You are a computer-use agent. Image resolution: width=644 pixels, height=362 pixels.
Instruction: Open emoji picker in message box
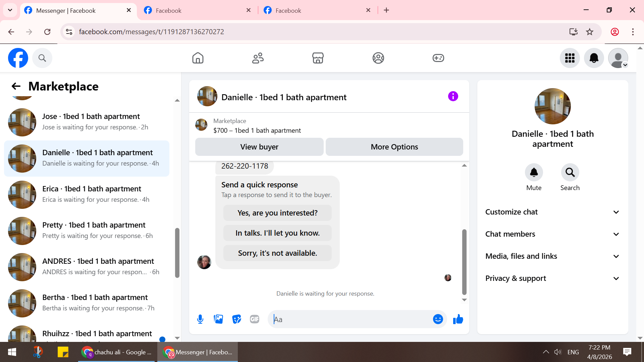[438, 319]
